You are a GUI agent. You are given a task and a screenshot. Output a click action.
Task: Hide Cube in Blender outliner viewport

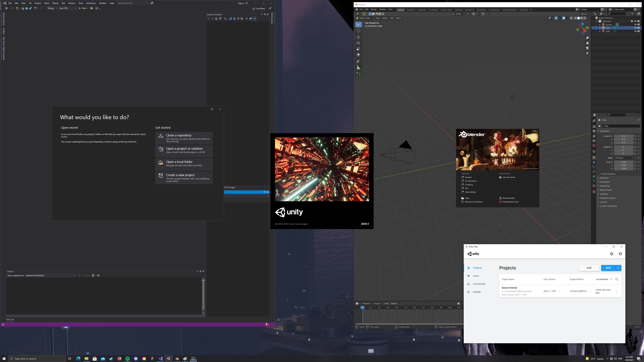point(635,28)
